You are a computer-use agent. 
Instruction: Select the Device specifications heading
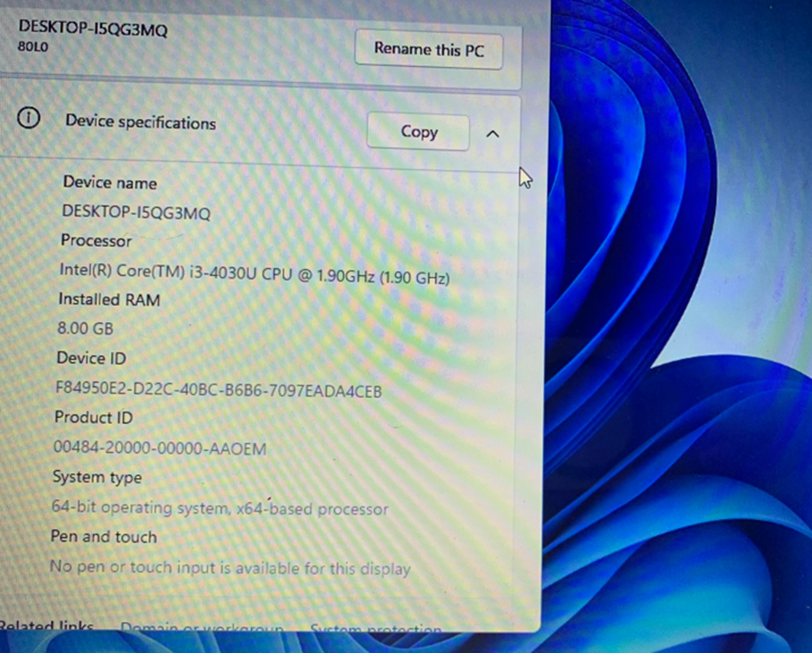coord(141,122)
